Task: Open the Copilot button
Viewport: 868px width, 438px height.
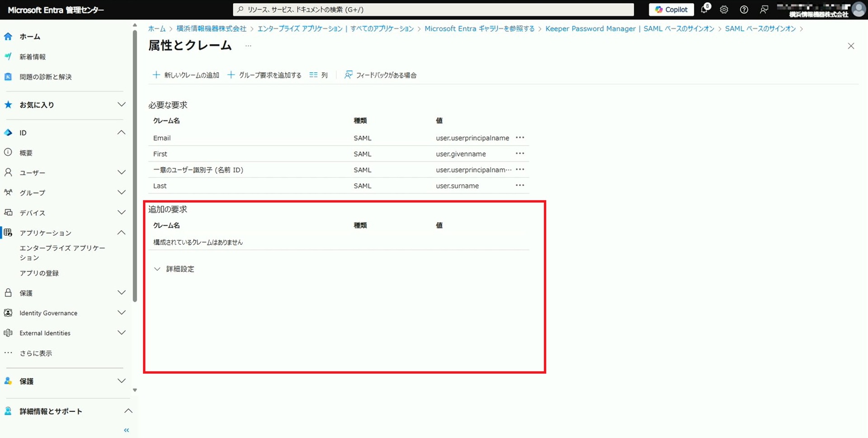Action: coord(671,10)
